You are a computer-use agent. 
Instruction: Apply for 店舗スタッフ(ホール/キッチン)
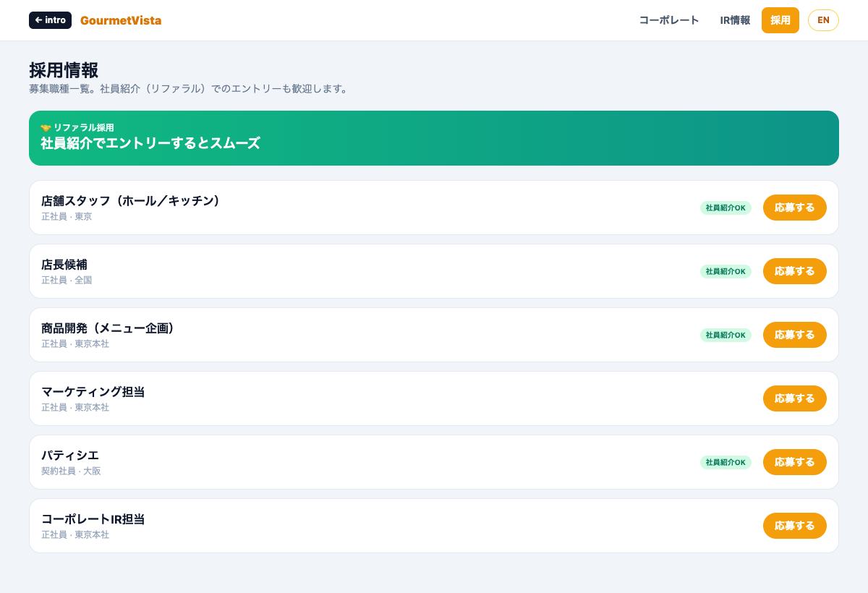(x=794, y=208)
